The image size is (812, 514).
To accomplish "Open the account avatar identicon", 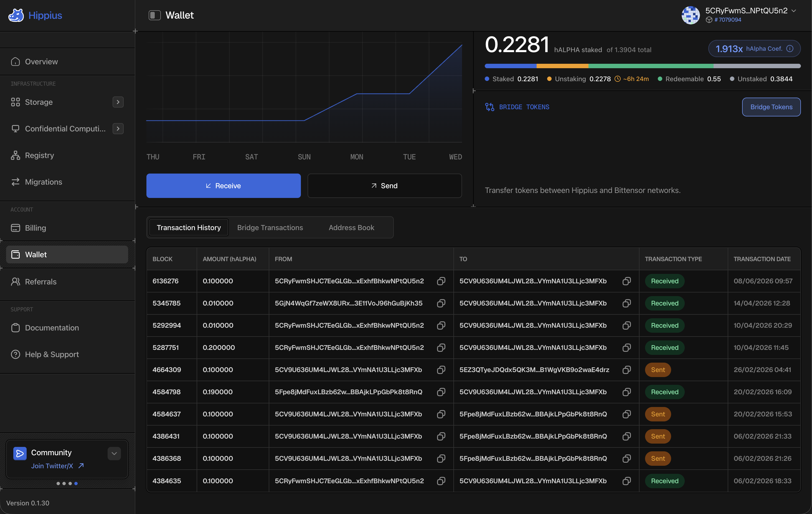I will tap(690, 15).
